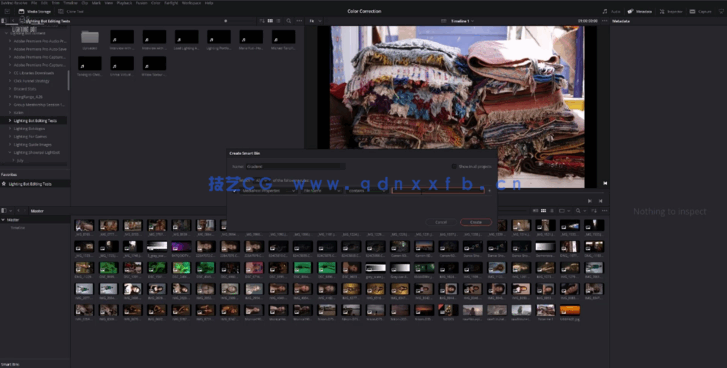The height and width of the screenshot is (368, 727).
Task: Click the media storage sort order icon
Action: coord(262,21)
